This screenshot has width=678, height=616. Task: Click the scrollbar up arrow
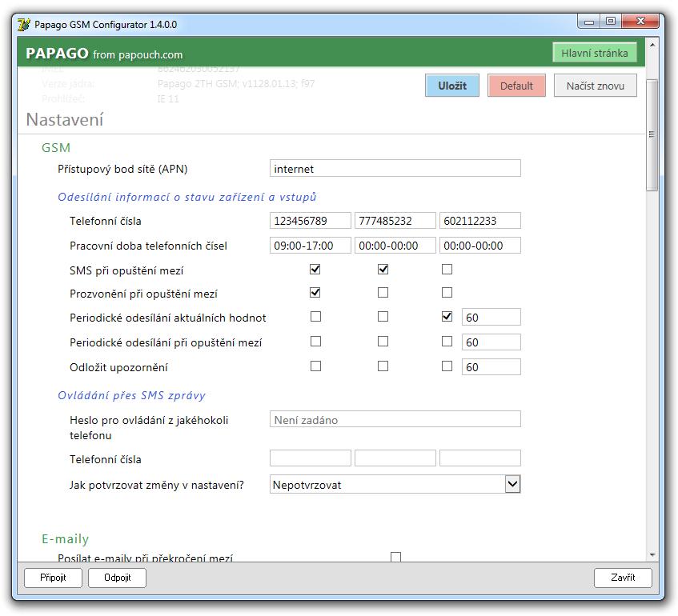pos(652,45)
